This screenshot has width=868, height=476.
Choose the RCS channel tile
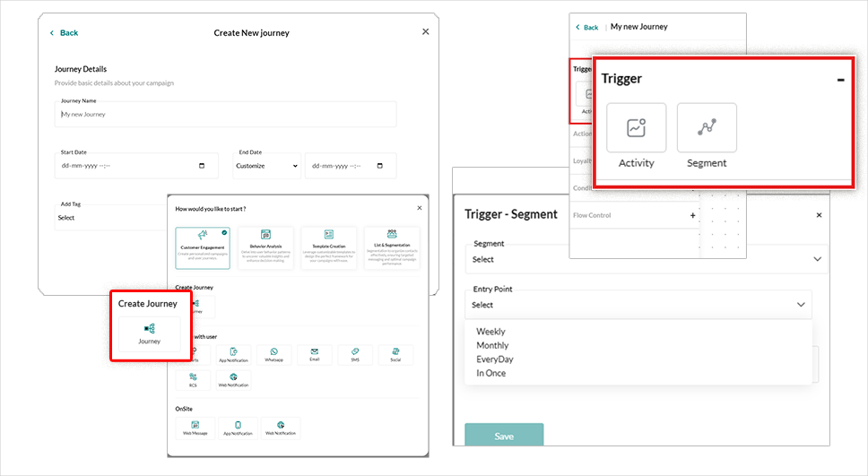(x=193, y=380)
